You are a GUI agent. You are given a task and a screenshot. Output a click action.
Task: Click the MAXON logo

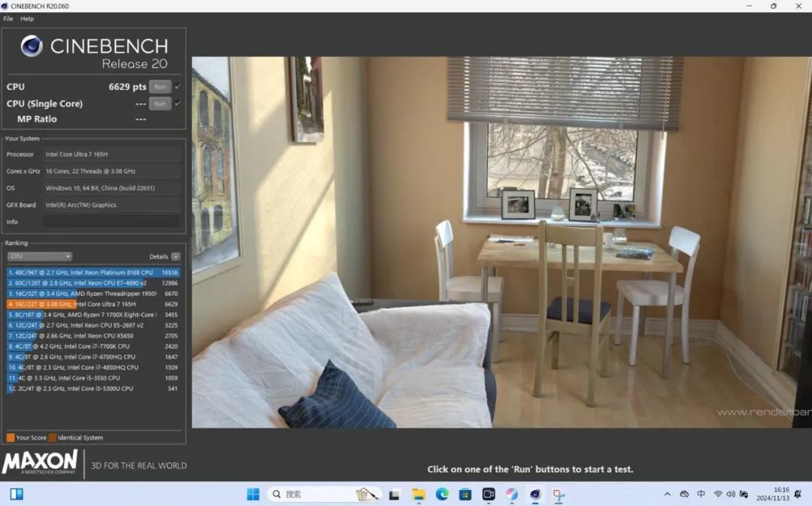40,462
